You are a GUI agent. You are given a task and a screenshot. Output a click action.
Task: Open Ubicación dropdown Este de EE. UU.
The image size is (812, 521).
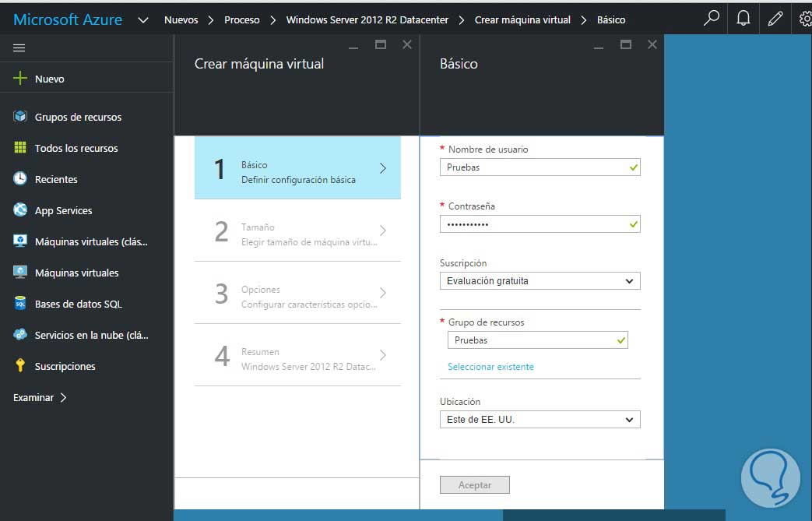540,420
